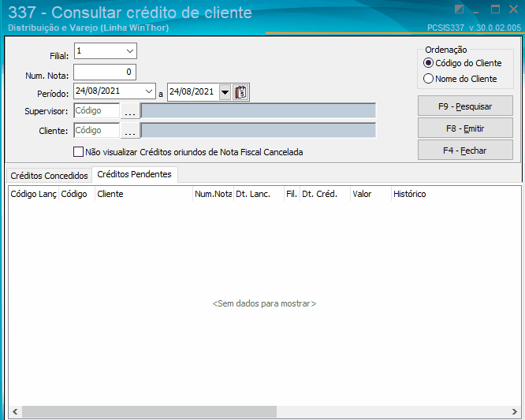Click the 'Sem dados para mostrar' text
The height and width of the screenshot is (420, 525).
pos(264,303)
